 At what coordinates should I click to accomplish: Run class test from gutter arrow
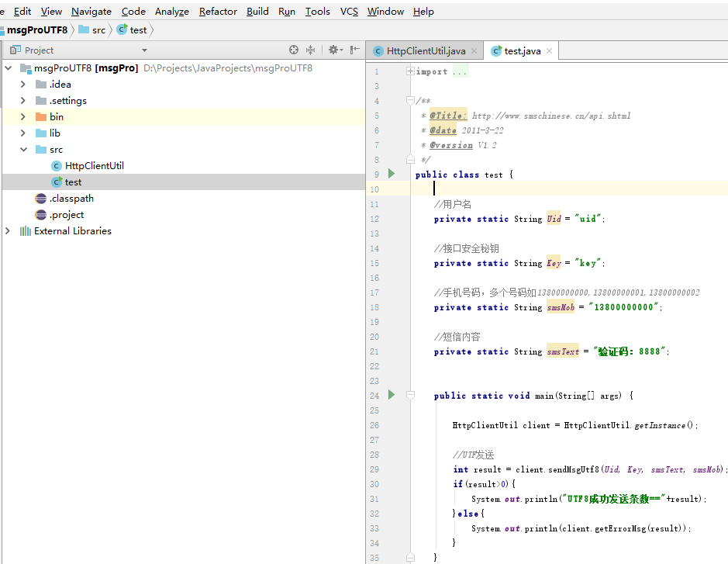click(x=392, y=174)
